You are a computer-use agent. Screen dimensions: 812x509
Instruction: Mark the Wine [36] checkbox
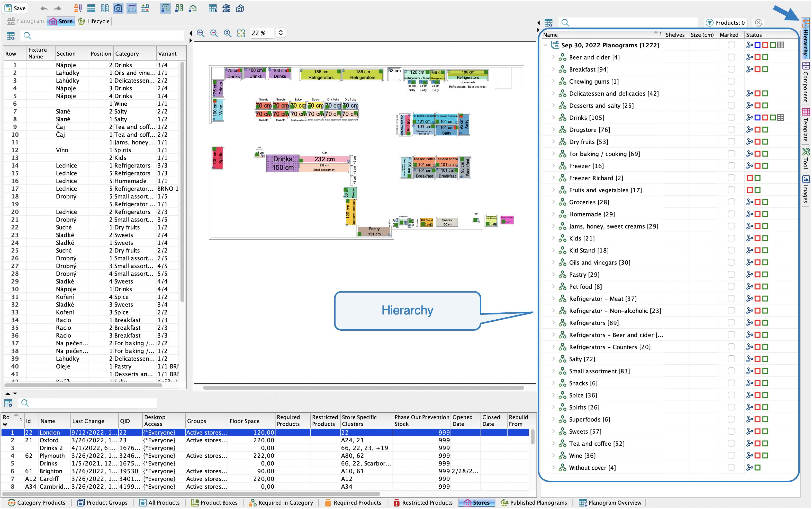click(731, 455)
